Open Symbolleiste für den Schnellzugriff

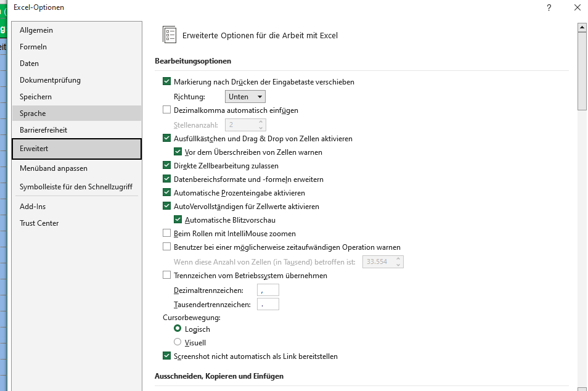tap(76, 186)
